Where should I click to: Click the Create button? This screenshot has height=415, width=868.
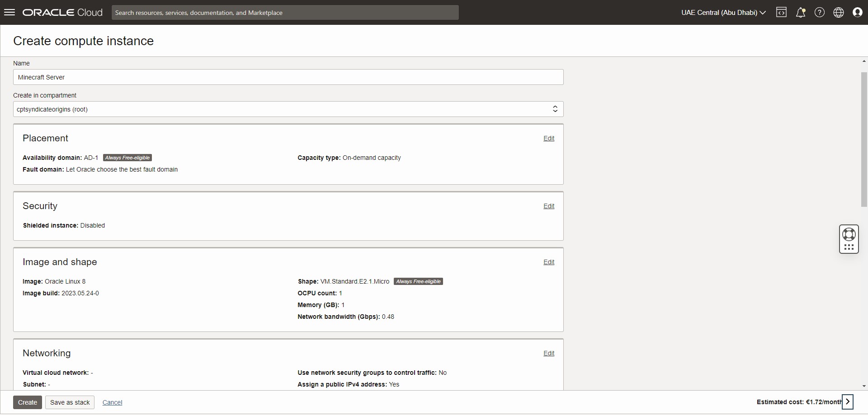(27, 402)
